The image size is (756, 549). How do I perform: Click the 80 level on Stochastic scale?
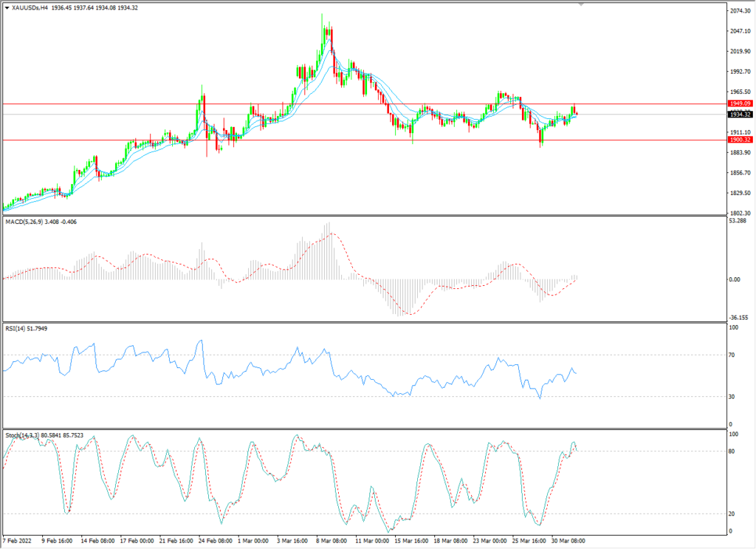[732, 451]
